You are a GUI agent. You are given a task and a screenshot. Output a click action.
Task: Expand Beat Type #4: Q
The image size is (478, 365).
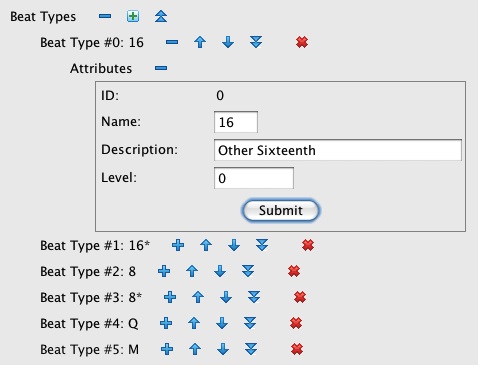pyautogui.click(x=166, y=323)
